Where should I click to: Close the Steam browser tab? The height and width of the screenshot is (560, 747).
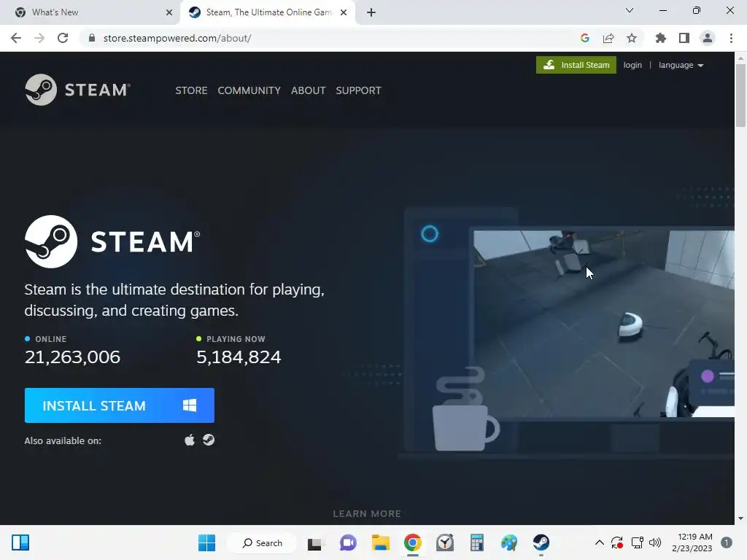point(344,12)
